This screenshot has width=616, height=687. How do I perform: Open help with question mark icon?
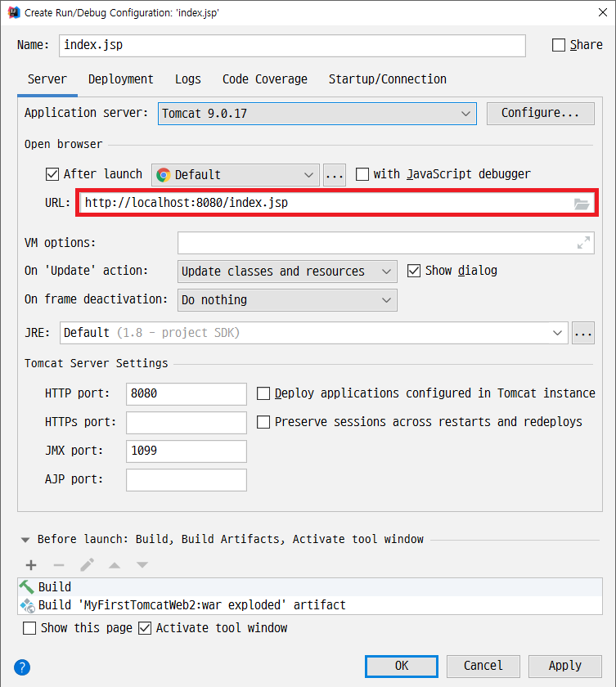22,667
